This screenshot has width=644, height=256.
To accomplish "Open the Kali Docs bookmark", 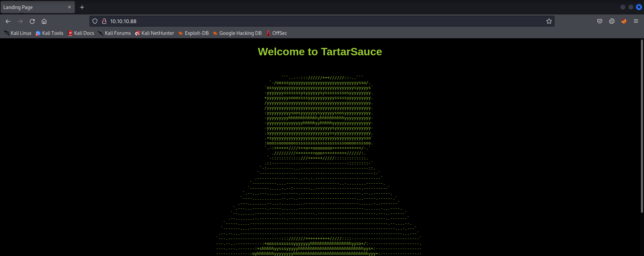I will 81,33.
